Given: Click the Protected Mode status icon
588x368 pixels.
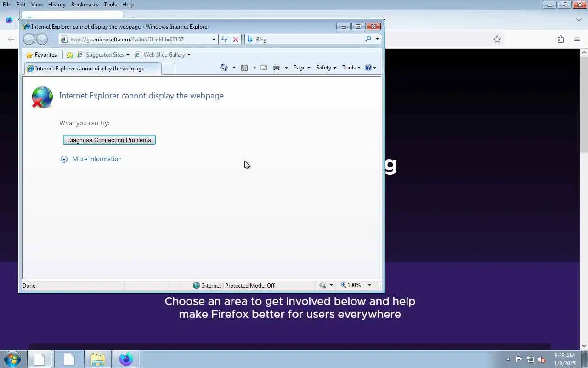Looking at the screenshot, I should pos(323,285).
